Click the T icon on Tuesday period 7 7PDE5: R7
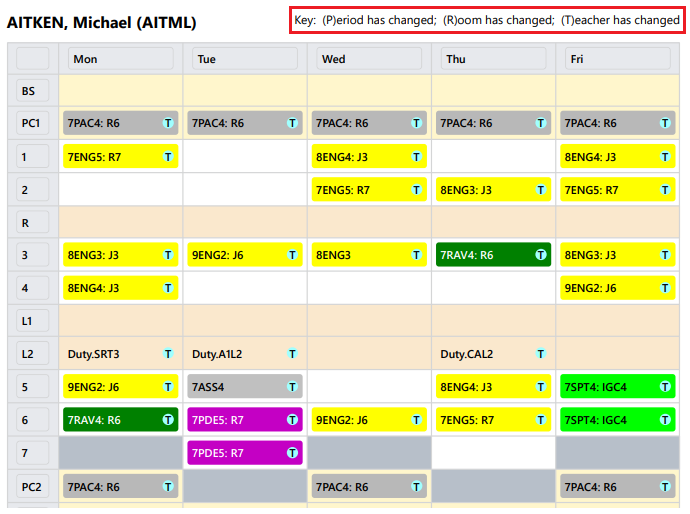 [292, 453]
